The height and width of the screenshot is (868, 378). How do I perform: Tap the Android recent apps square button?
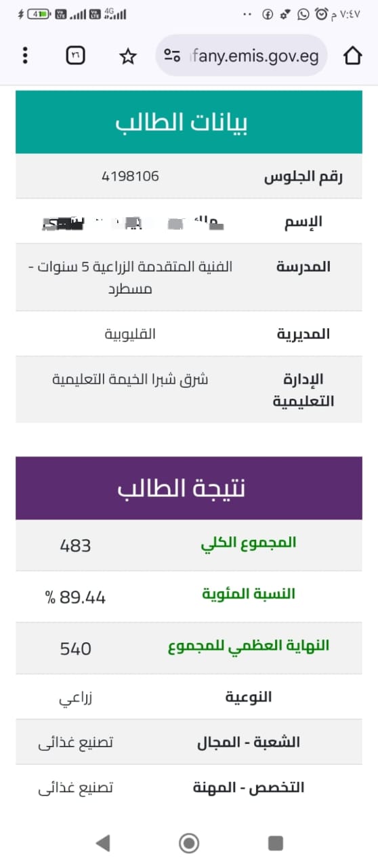click(276, 843)
